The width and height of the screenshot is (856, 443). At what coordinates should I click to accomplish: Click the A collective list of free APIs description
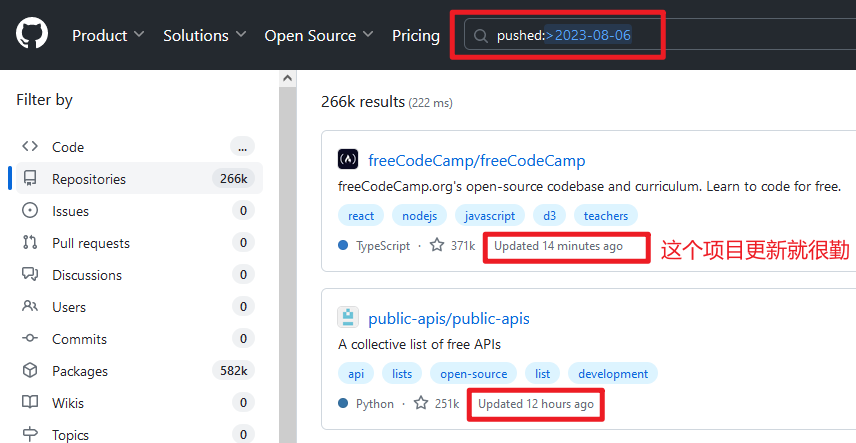[419, 345]
